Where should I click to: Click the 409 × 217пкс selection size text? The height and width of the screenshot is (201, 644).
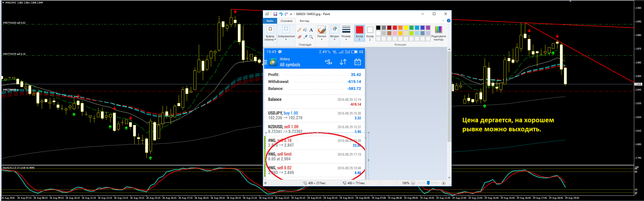pos(317,183)
